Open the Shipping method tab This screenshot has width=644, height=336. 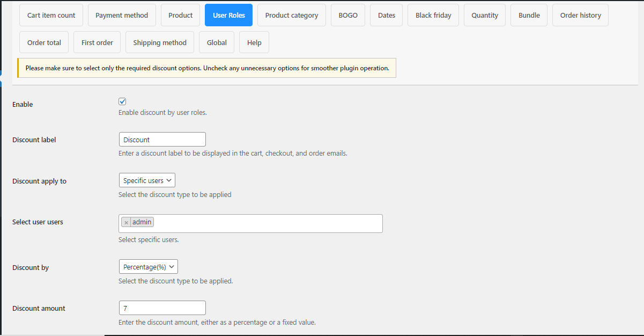[x=159, y=42]
